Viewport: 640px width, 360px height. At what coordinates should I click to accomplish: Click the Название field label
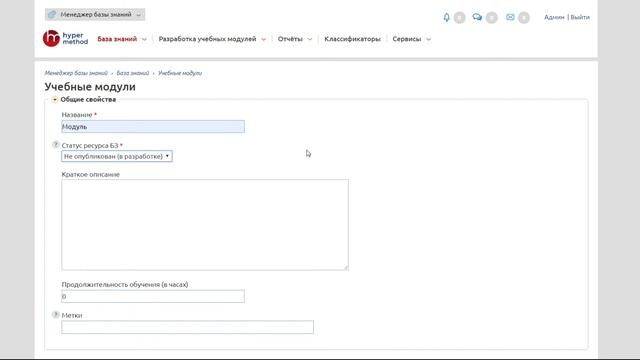tap(77, 115)
